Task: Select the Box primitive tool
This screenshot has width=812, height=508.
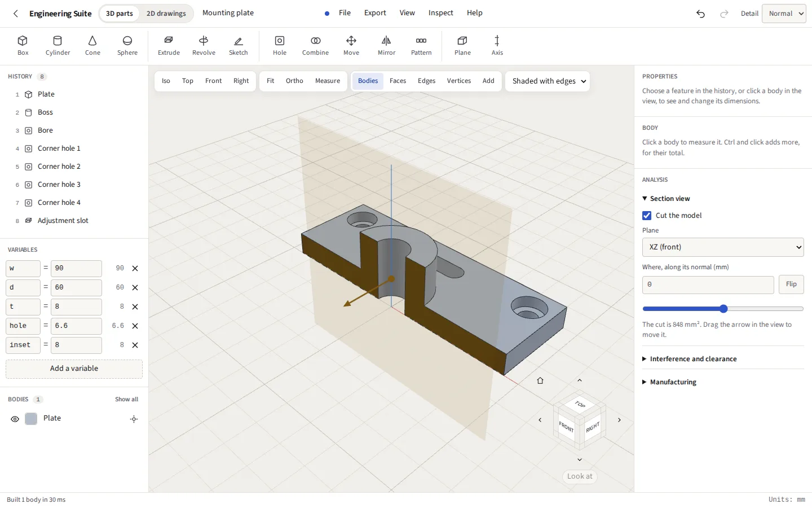Action: 23,46
